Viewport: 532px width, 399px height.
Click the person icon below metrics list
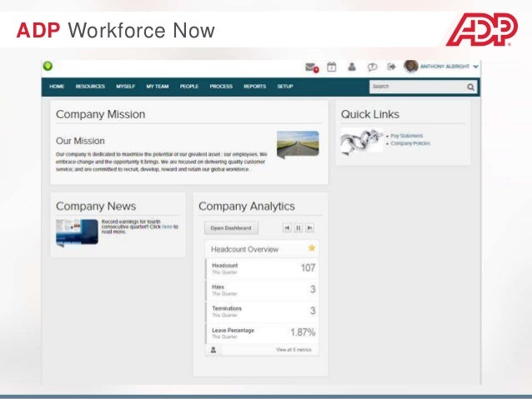point(213,350)
